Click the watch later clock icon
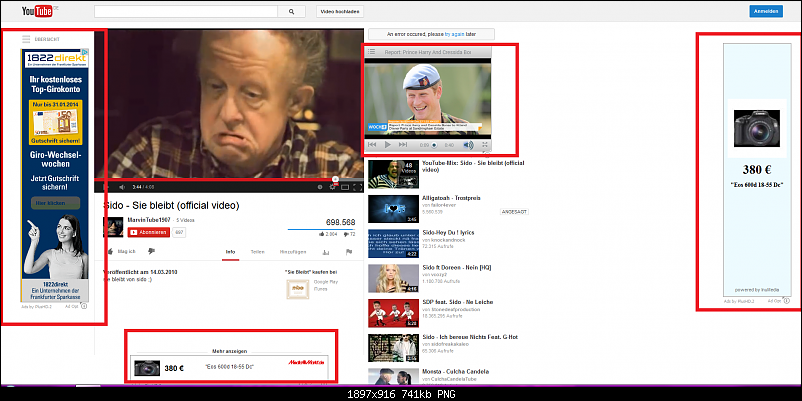802x401 pixels. 320,187
